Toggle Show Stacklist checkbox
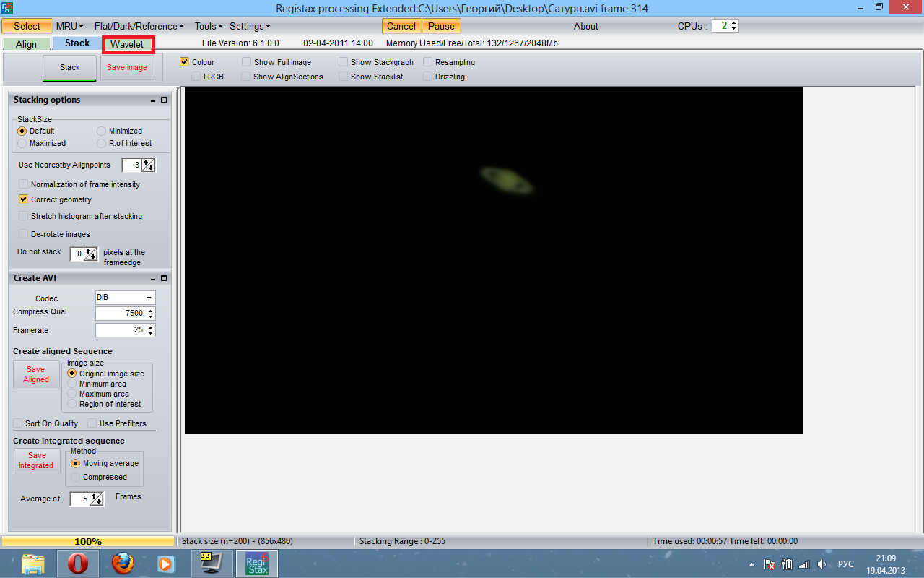This screenshot has width=924, height=578. point(344,76)
